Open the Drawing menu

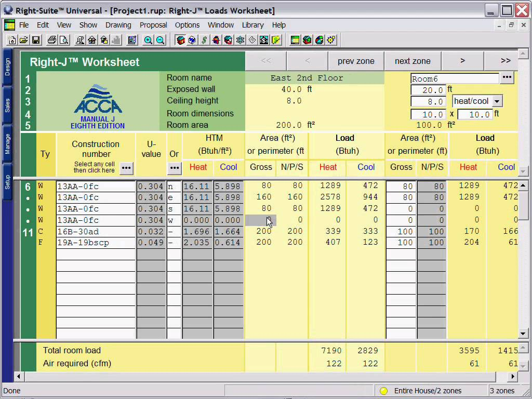[x=118, y=25]
